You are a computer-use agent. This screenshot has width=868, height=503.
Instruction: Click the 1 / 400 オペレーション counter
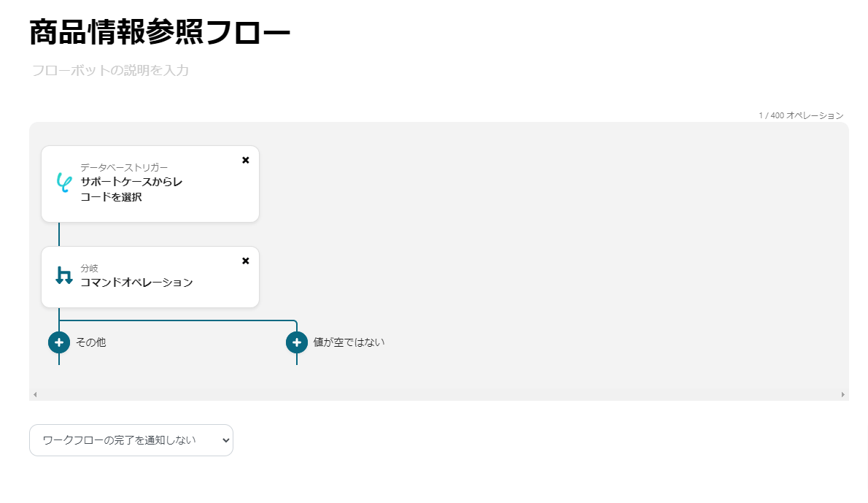[801, 115]
